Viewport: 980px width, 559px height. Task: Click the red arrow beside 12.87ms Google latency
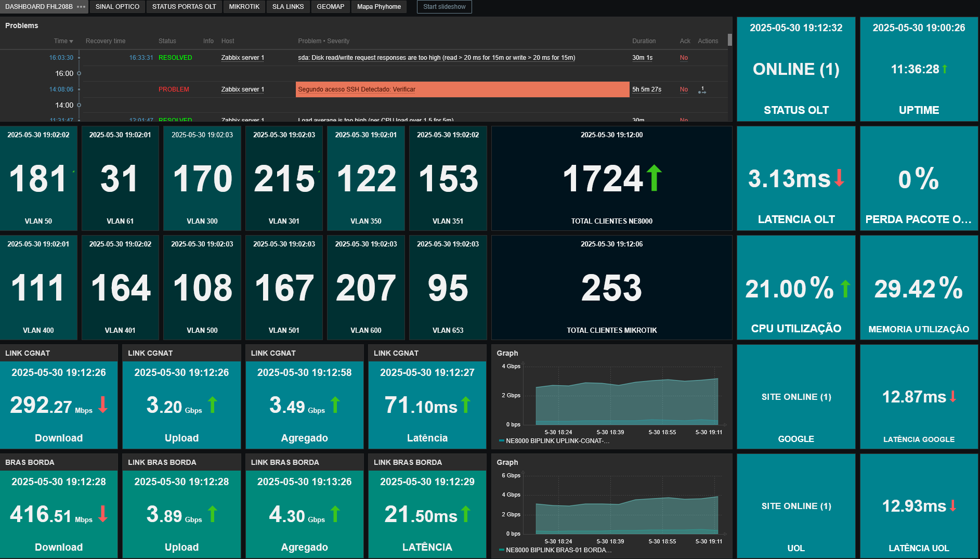(x=952, y=397)
